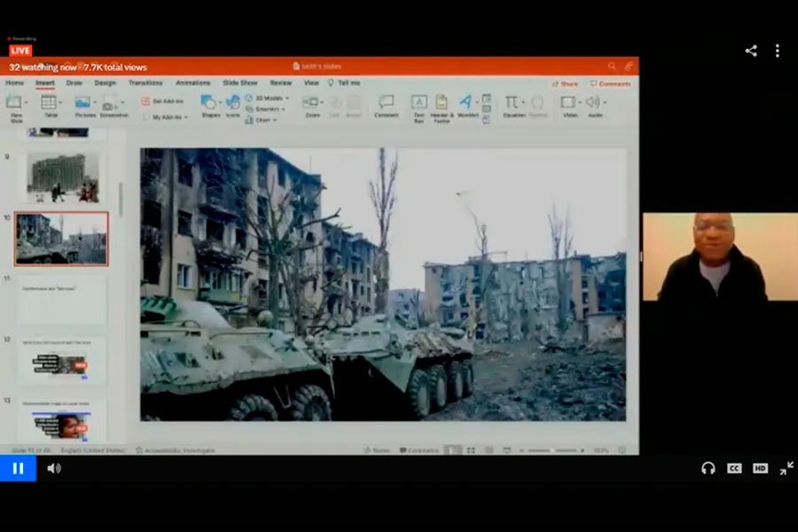Viewport: 798px width, 532px height.
Task: Open the Slide Show ribbon tab
Action: (239, 82)
